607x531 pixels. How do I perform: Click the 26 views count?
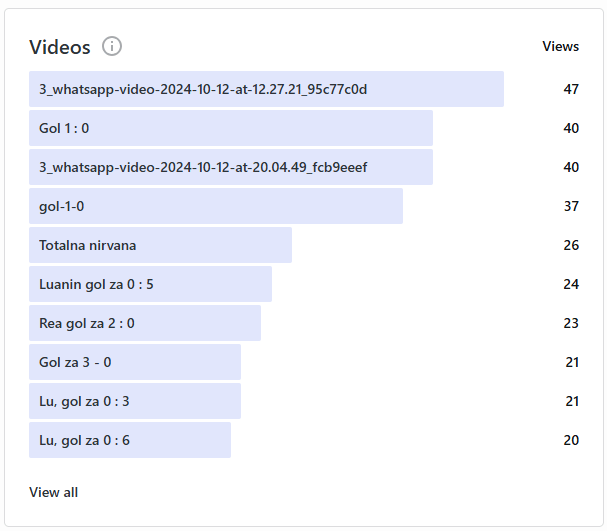(x=571, y=245)
